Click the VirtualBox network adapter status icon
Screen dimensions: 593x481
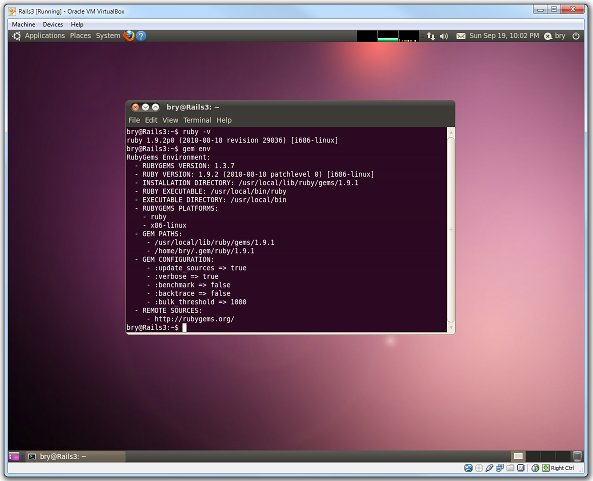point(500,469)
